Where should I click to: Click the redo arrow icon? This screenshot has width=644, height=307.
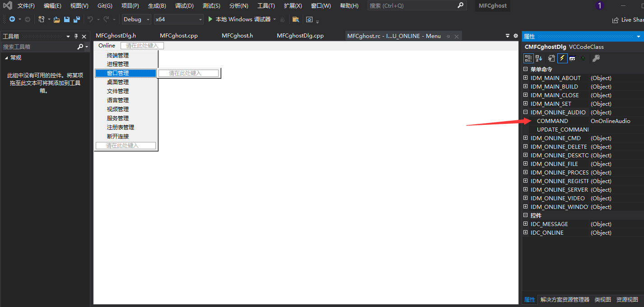tap(106, 19)
